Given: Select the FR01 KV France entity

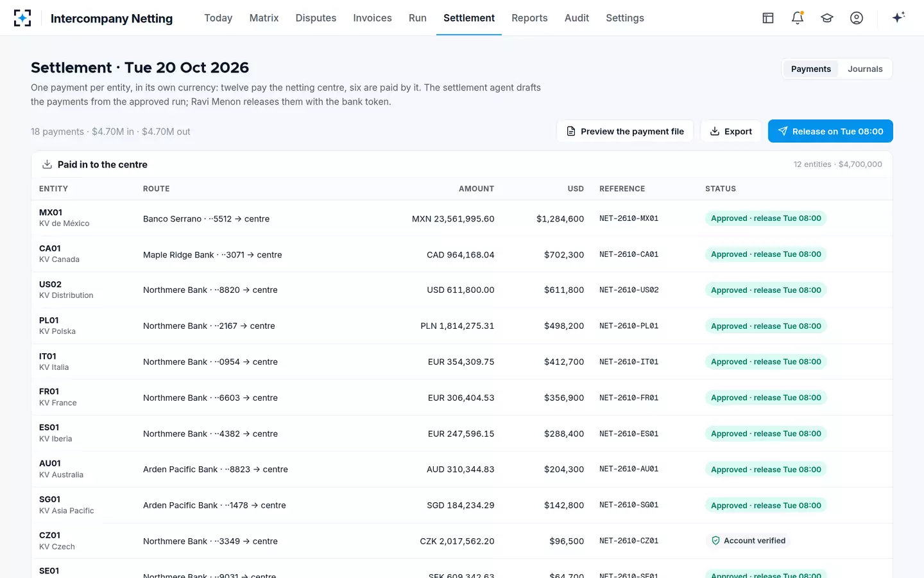Looking at the screenshot, I should (x=58, y=397).
